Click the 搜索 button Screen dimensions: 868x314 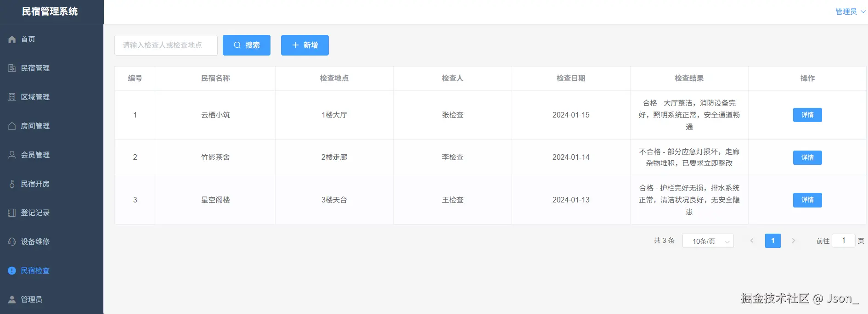pyautogui.click(x=247, y=45)
